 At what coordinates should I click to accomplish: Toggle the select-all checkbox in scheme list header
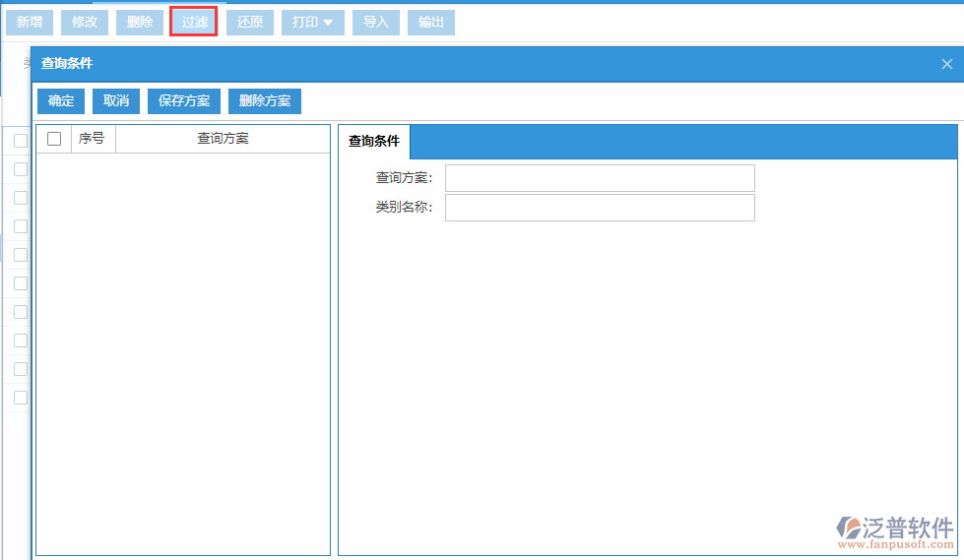[x=54, y=139]
